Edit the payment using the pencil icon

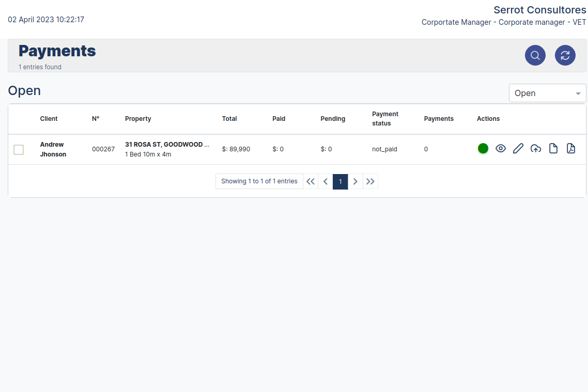(x=518, y=149)
